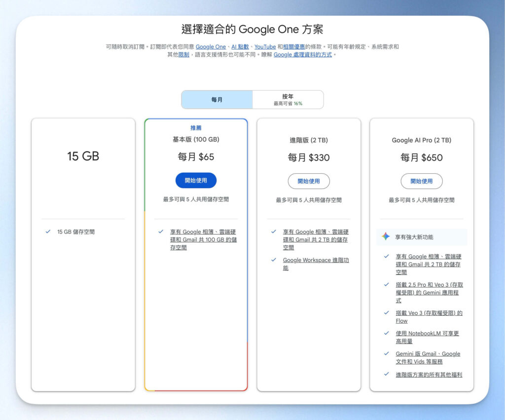Click 開始使用 for the Google AI Pro plan
This screenshot has height=420, width=505.
421,181
